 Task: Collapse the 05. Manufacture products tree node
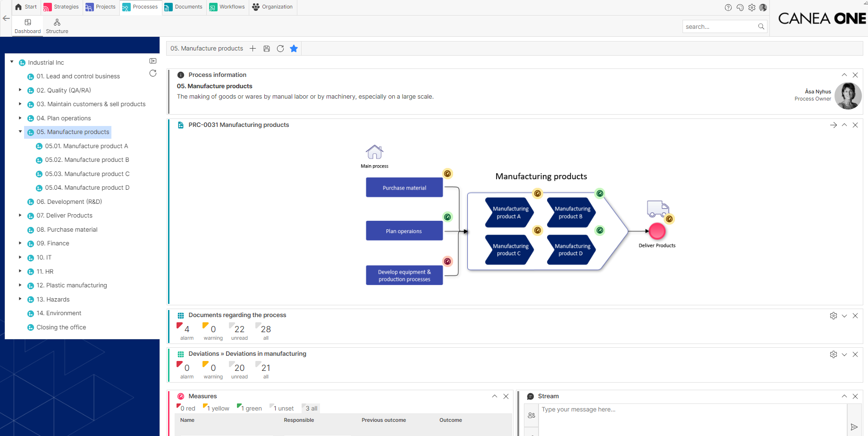click(x=20, y=132)
